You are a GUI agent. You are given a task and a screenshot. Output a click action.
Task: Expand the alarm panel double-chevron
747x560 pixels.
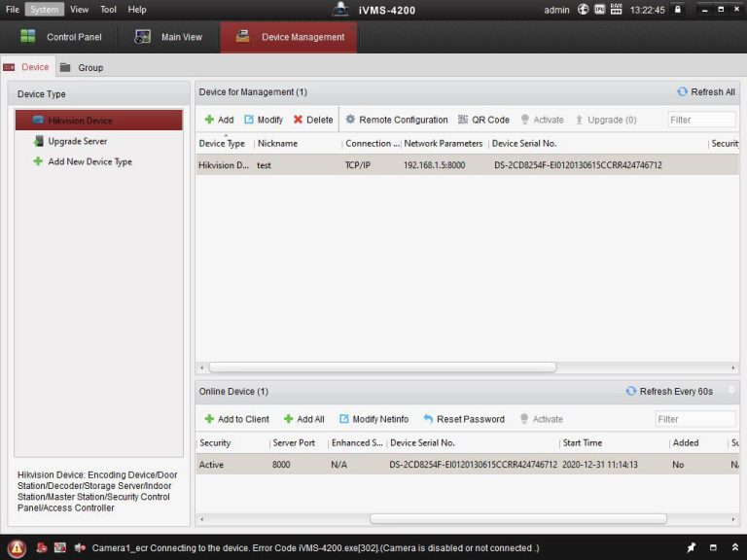[735, 547]
